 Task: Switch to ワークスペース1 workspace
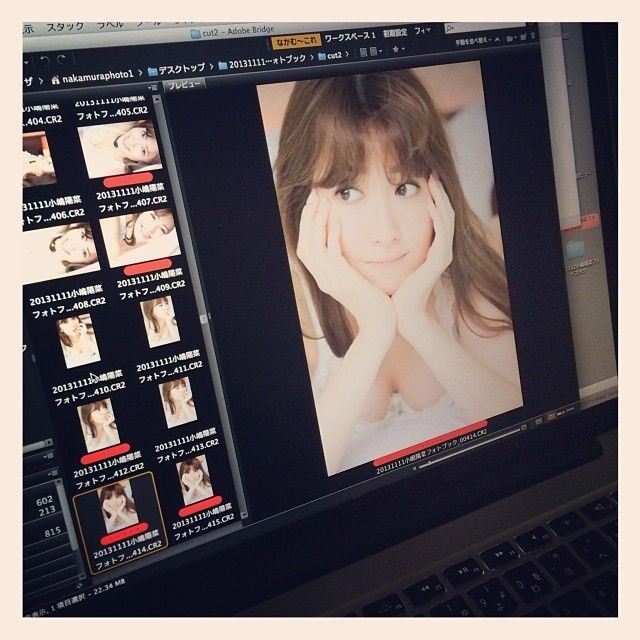pos(349,37)
